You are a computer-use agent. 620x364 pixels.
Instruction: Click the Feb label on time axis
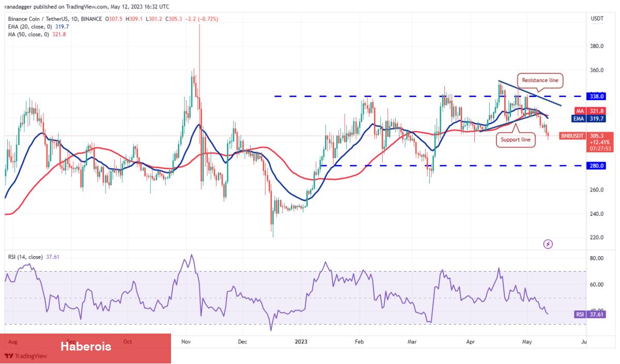point(360,341)
